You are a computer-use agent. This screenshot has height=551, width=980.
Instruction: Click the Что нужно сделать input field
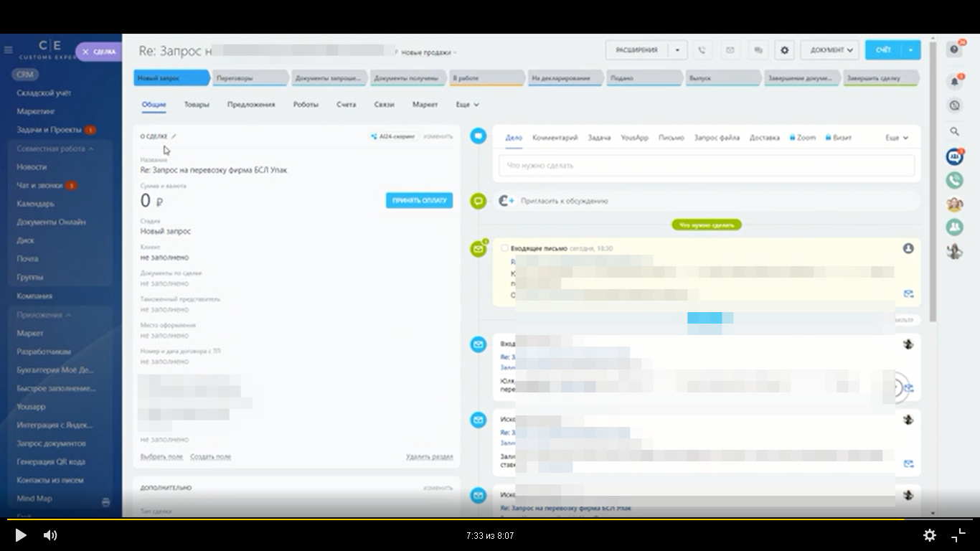[707, 166]
